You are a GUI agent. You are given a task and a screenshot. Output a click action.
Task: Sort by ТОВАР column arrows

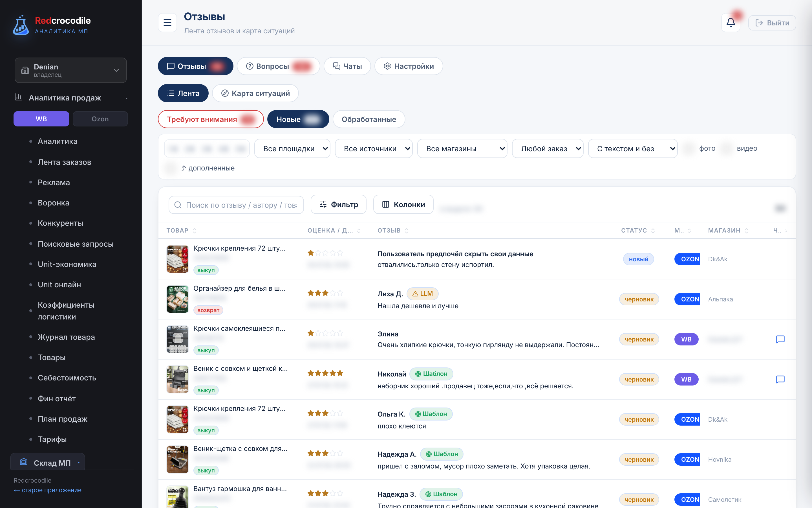pyautogui.click(x=195, y=231)
